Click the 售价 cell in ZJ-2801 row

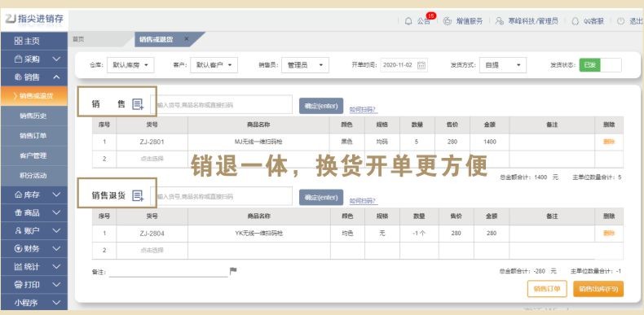pos(452,142)
